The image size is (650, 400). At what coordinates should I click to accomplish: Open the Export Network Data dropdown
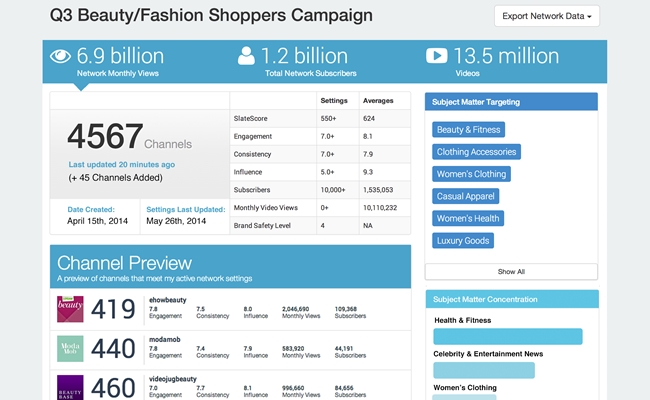point(547,17)
